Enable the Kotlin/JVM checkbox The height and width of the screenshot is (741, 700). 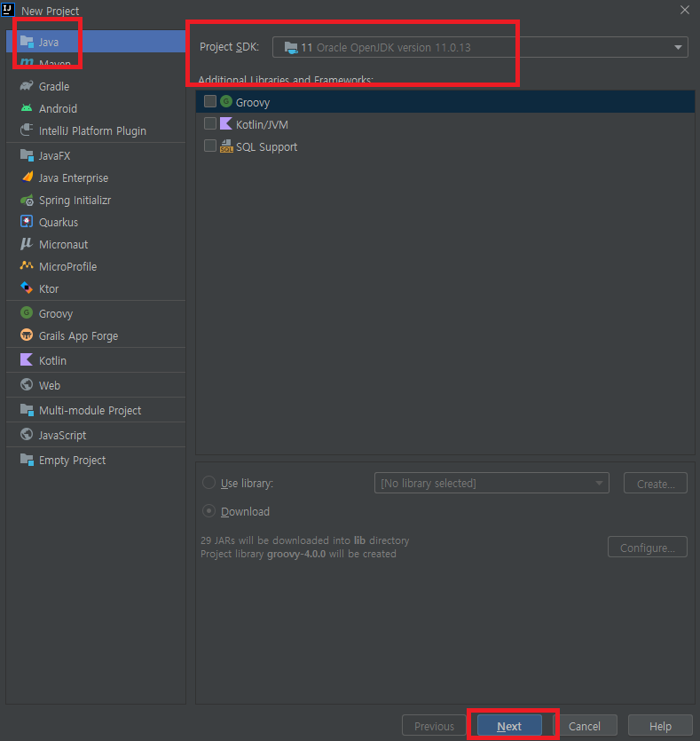pos(210,124)
